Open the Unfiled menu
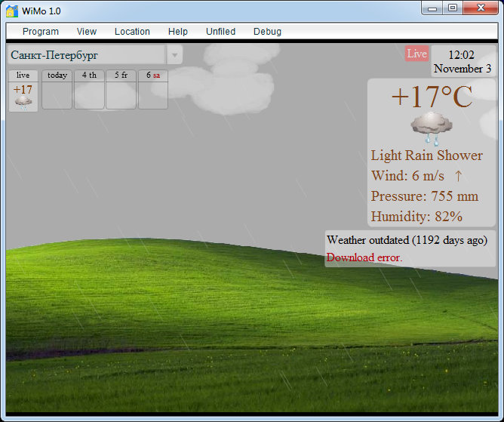The width and height of the screenshot is (504, 422). [x=220, y=32]
